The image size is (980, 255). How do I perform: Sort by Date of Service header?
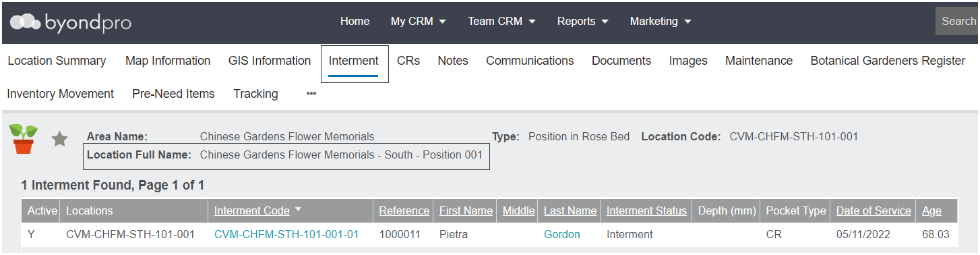coord(874,210)
